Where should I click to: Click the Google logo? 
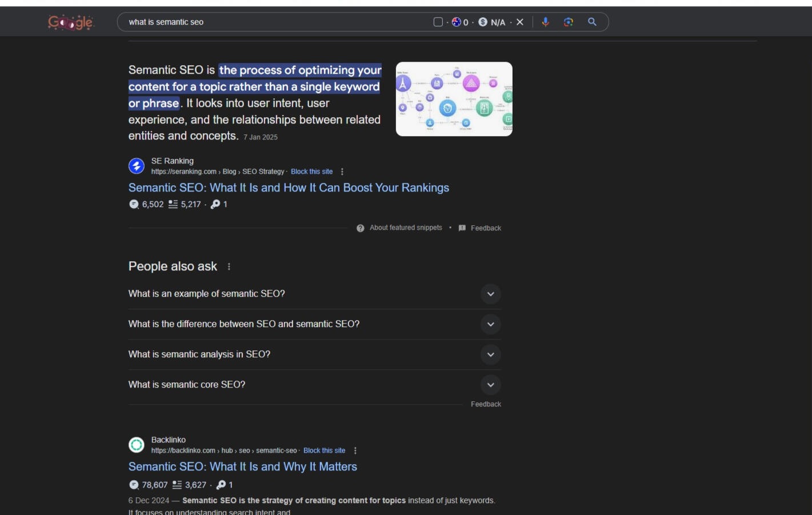[x=71, y=22]
